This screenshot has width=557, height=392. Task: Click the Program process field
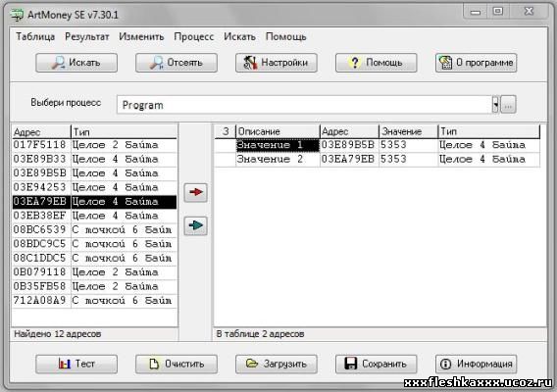[304, 105]
